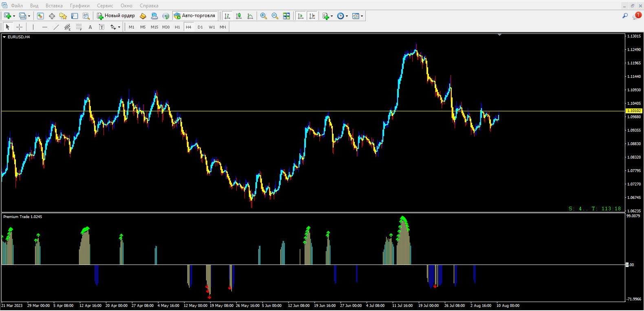Activate the crosshair cursor
Screen dimensions: 644x311
point(19,27)
